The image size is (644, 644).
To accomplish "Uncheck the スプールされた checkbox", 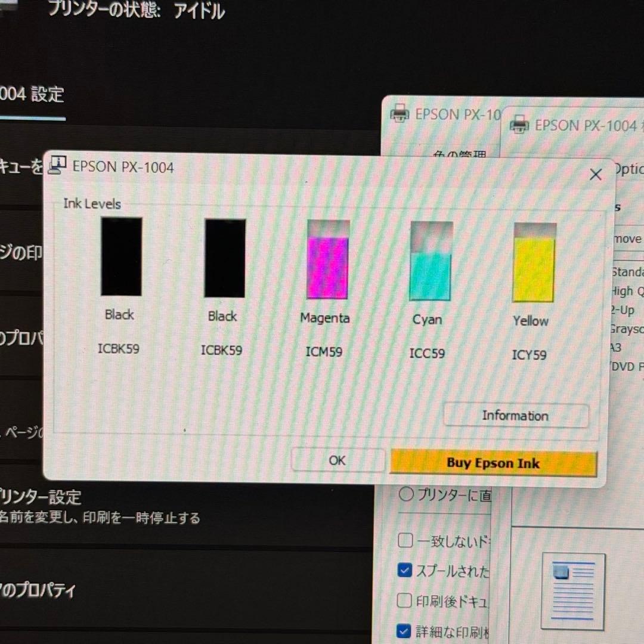I will tap(404, 570).
